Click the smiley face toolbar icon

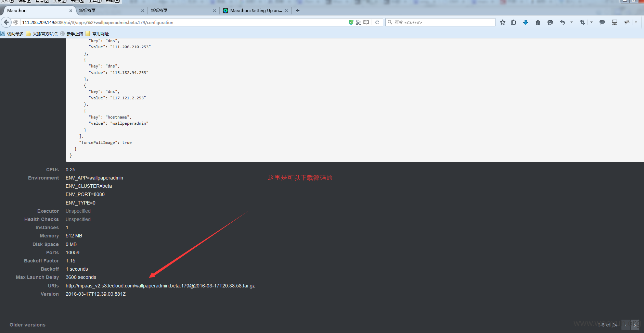pos(550,22)
